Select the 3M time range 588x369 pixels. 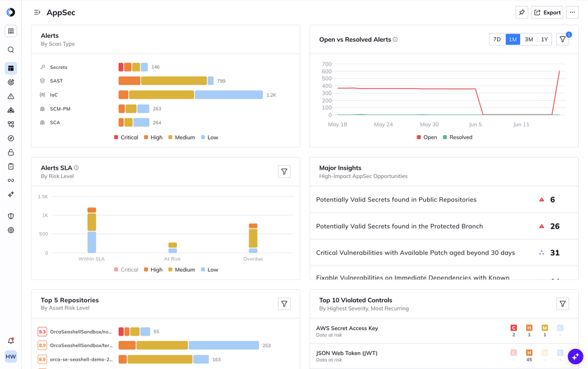pyautogui.click(x=529, y=39)
